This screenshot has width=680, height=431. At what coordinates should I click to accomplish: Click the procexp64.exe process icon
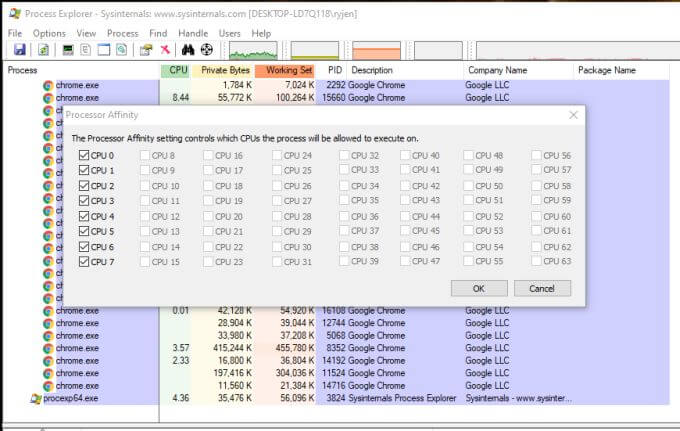(x=36, y=398)
